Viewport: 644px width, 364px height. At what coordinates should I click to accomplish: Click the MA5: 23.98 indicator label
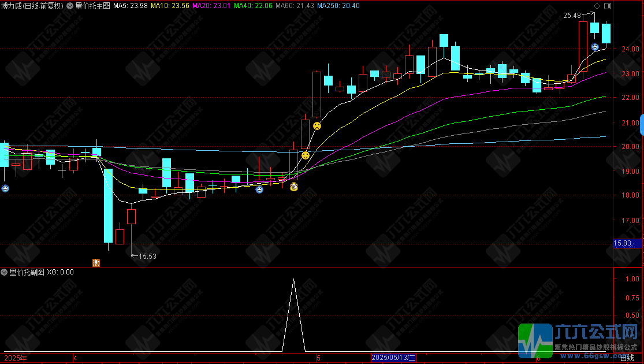[x=130, y=6]
